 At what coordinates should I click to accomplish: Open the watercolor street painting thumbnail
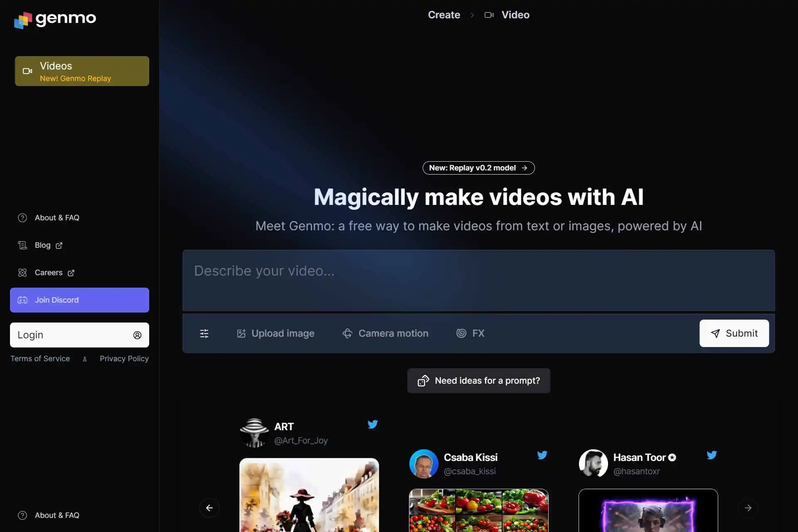[309, 495]
